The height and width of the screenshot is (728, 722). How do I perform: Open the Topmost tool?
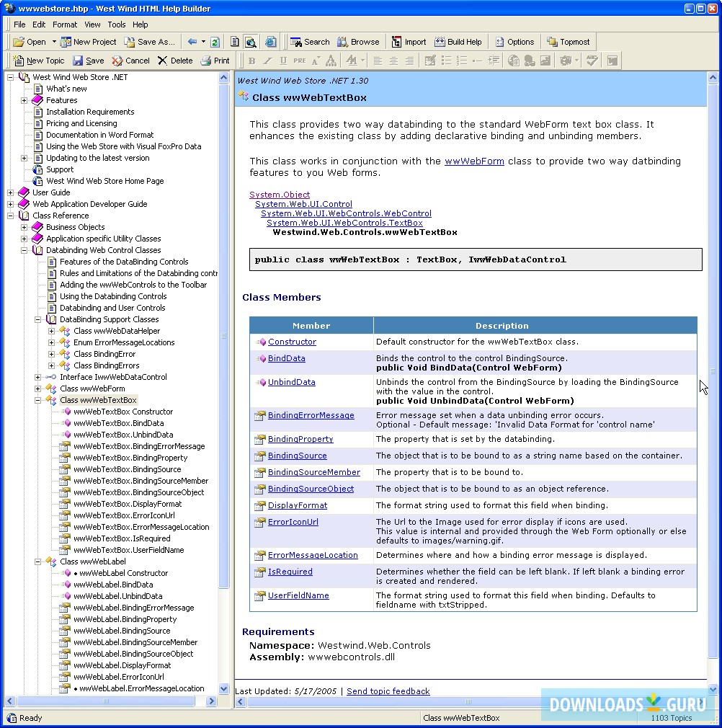point(569,41)
